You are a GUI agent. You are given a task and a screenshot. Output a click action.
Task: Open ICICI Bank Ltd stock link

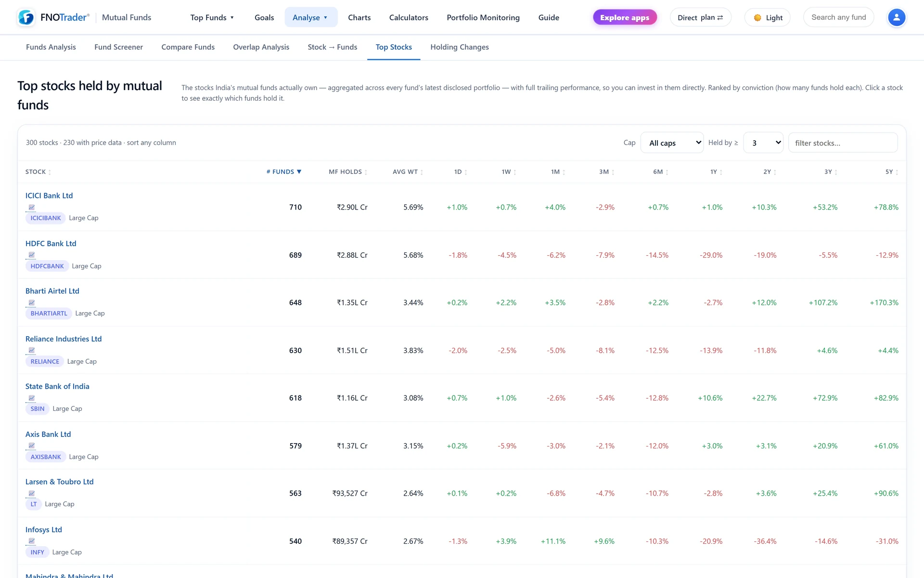pyautogui.click(x=49, y=196)
